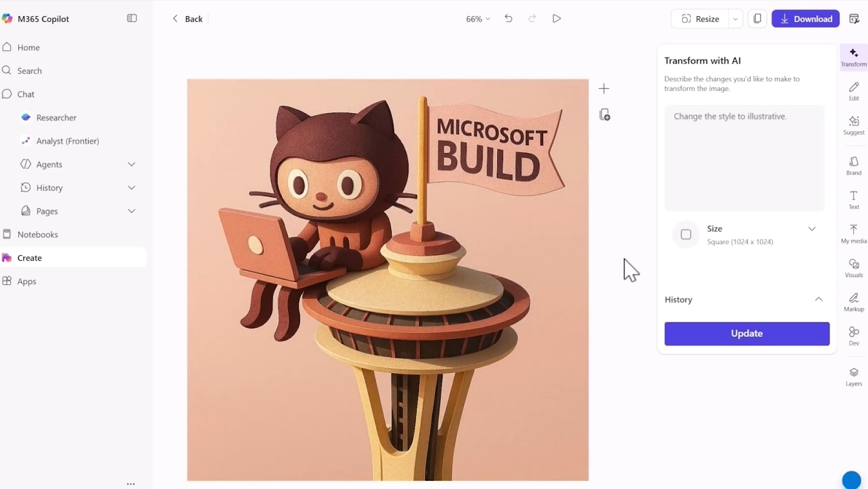
Task: Open My media panel
Action: click(853, 234)
